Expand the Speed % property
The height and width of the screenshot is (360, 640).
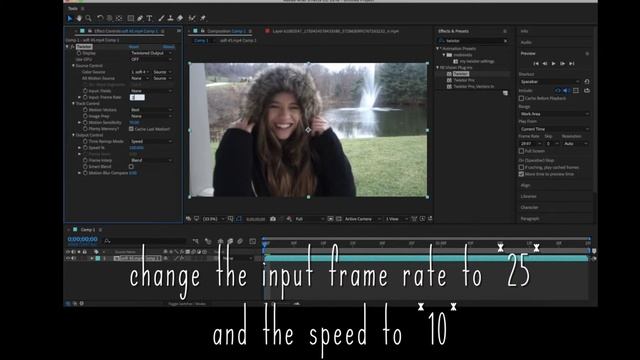point(80,148)
